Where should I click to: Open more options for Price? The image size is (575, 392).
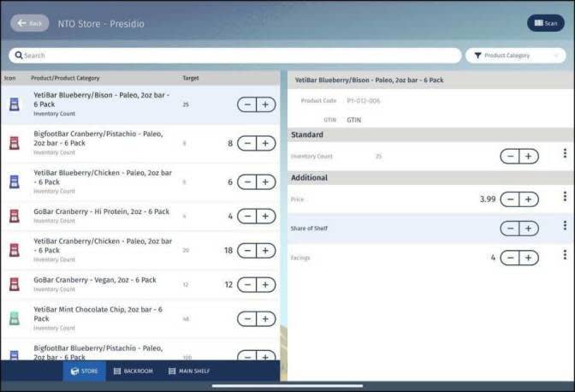coord(565,196)
